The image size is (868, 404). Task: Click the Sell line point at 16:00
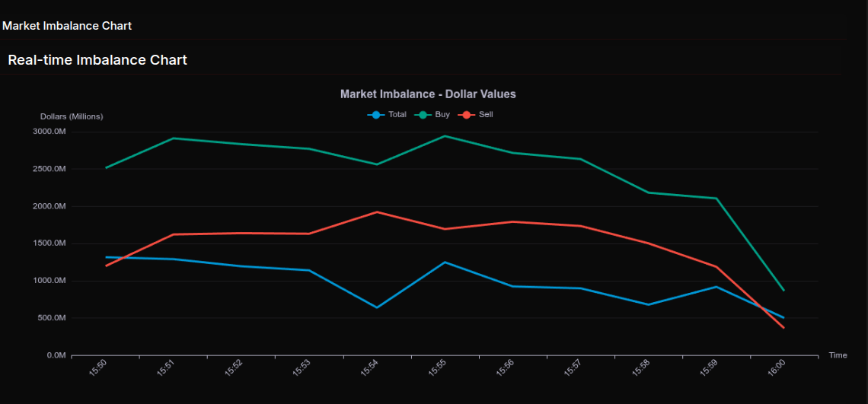783,328
